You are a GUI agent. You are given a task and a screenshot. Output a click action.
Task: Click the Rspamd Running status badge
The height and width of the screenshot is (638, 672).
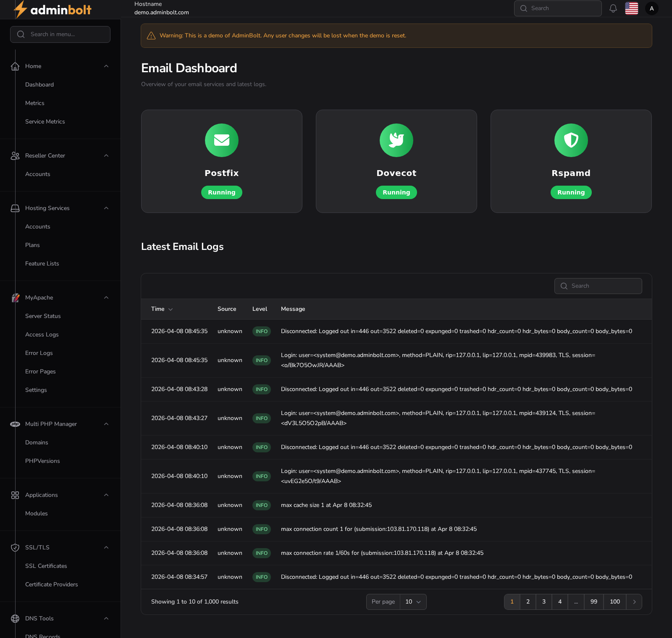coord(571,192)
